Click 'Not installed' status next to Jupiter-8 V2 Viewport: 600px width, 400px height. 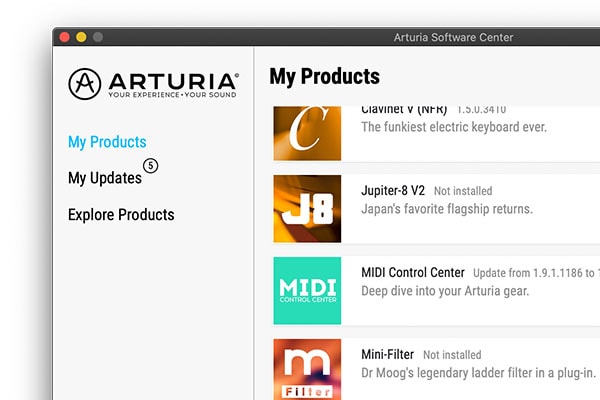(x=463, y=191)
